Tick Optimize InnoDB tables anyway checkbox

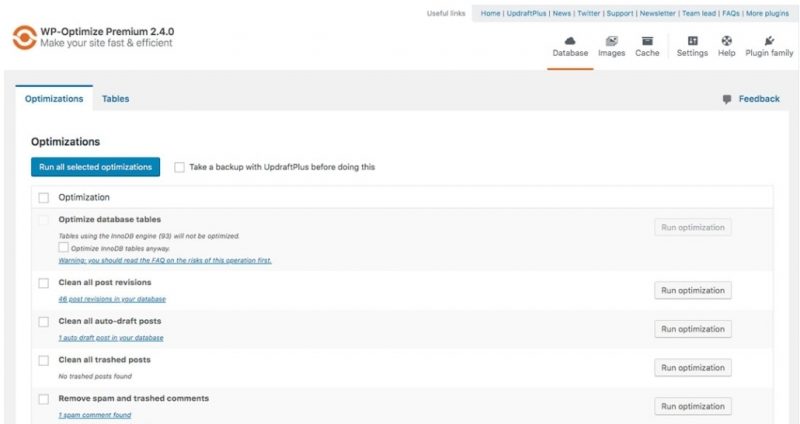[64, 247]
